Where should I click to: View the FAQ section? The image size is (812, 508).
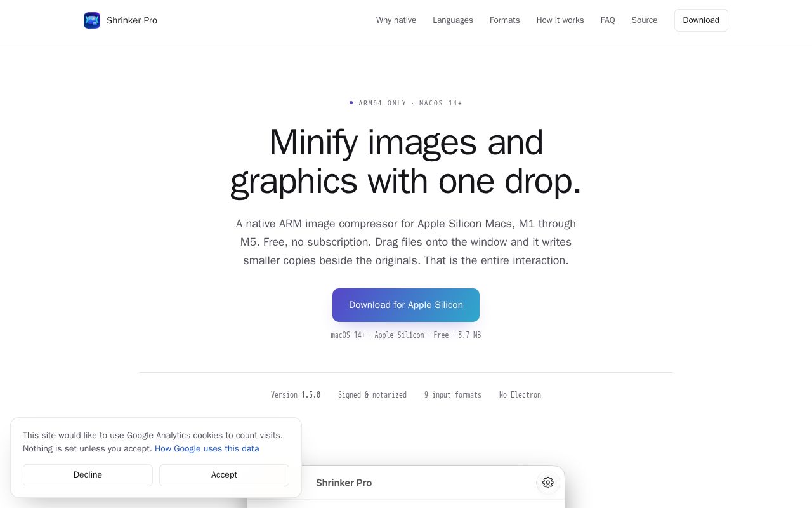[x=608, y=20]
